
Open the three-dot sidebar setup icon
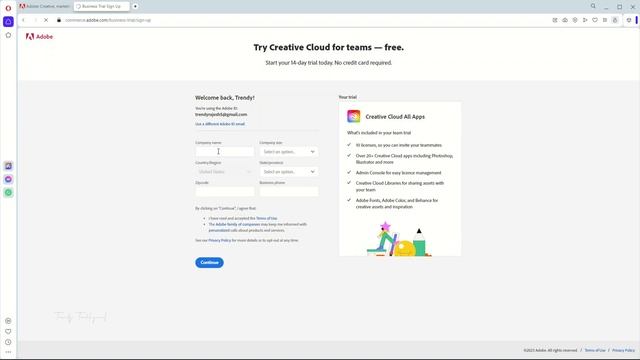8,352
